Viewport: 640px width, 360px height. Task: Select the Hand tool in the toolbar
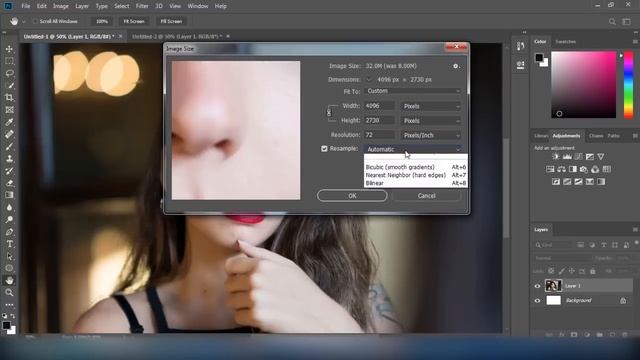[x=9, y=280]
